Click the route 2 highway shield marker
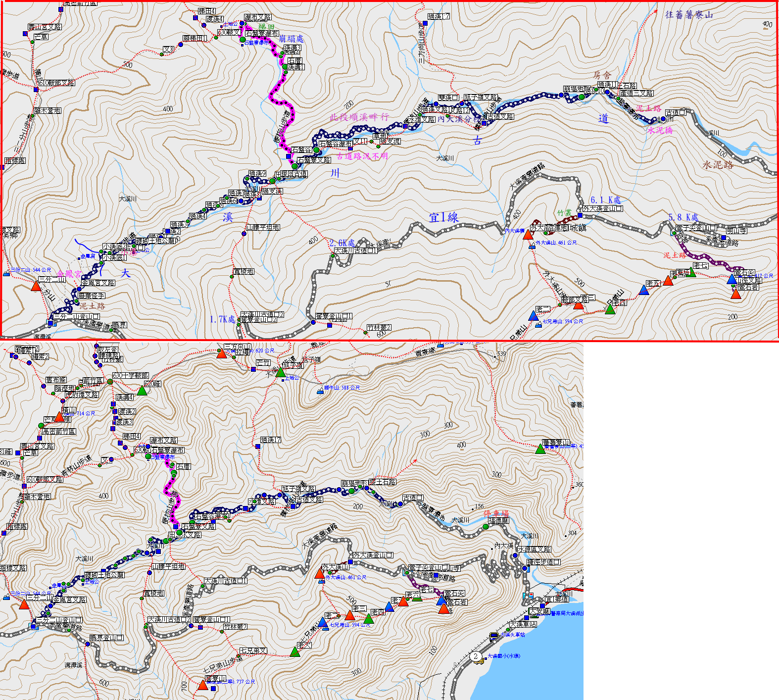The image size is (779, 700). tap(476, 656)
